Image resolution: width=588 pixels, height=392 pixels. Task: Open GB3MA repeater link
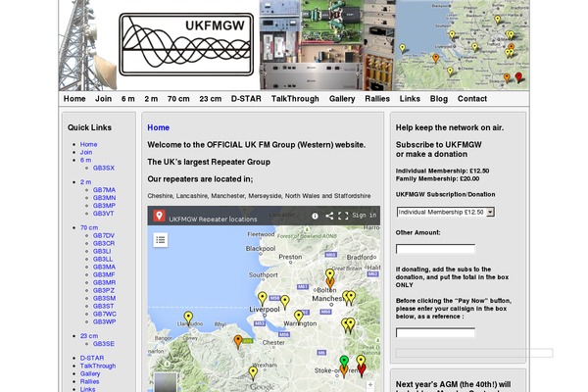(104, 268)
